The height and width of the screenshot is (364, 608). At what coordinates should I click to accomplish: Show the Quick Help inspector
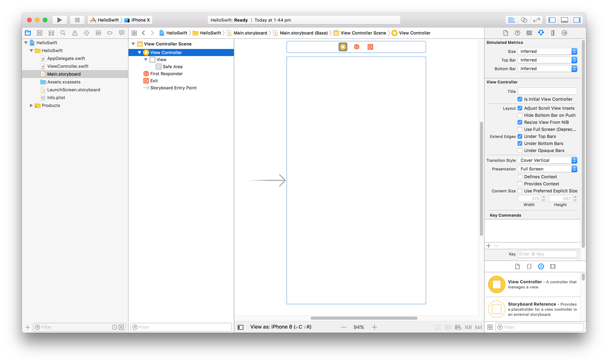click(517, 33)
